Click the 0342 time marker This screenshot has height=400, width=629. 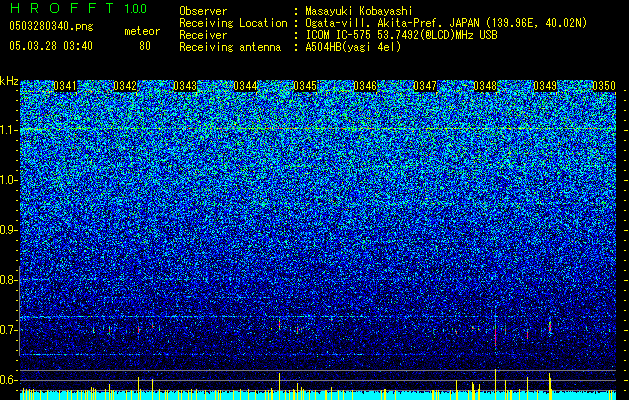coord(125,86)
